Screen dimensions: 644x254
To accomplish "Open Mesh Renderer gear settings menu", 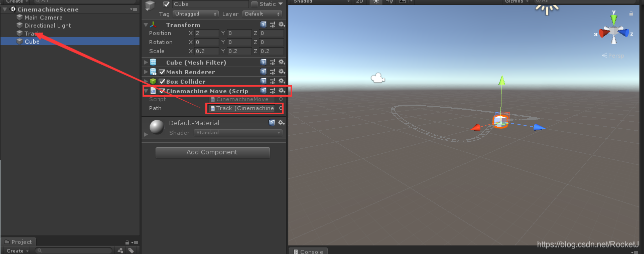I will 282,72.
